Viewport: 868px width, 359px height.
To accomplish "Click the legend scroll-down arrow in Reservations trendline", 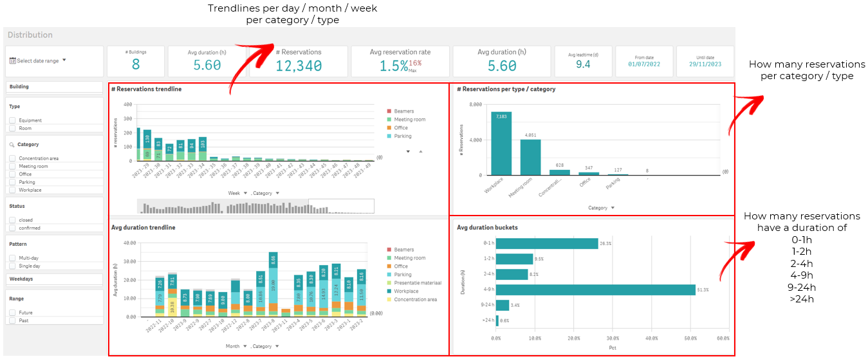I will tap(407, 152).
